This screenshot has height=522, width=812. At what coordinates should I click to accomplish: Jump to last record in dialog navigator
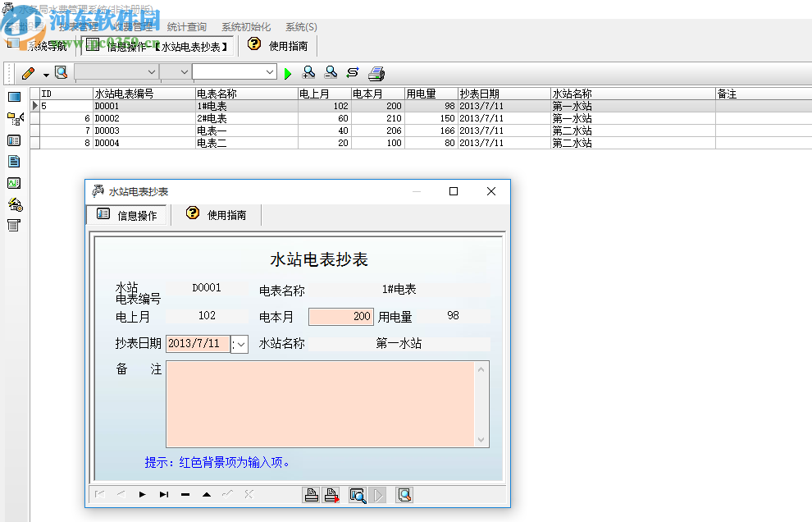(163, 494)
